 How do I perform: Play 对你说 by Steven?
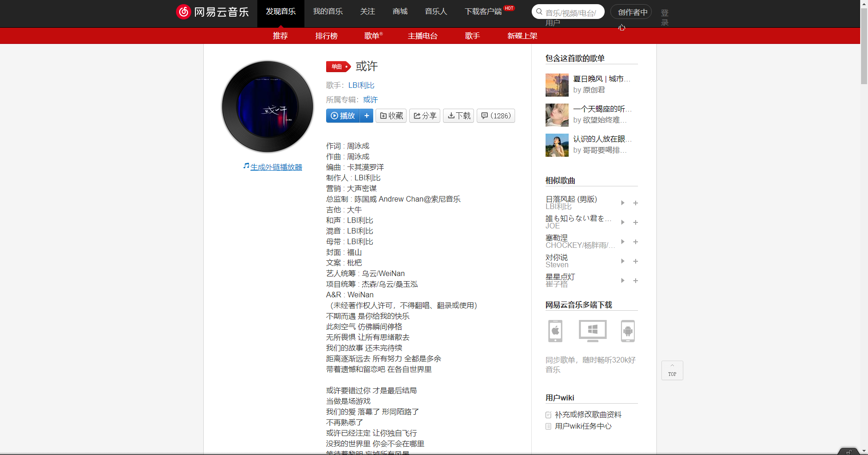coord(622,261)
